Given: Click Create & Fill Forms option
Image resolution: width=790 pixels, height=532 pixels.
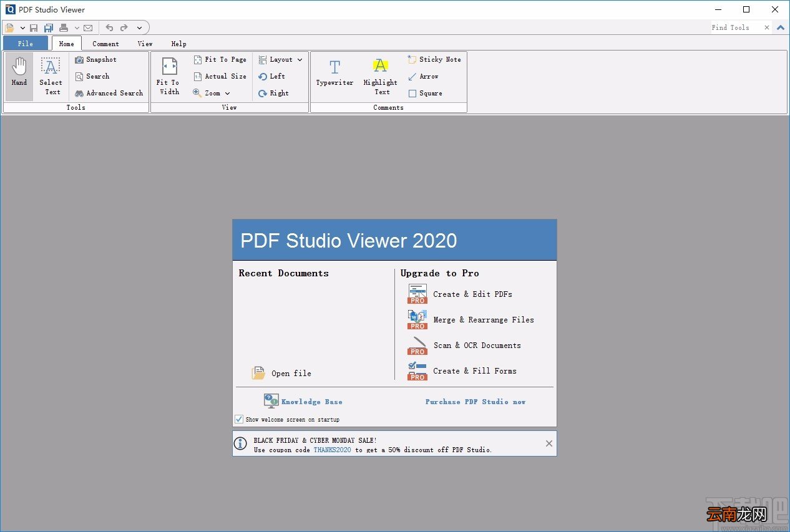Looking at the screenshot, I should tap(462, 370).
